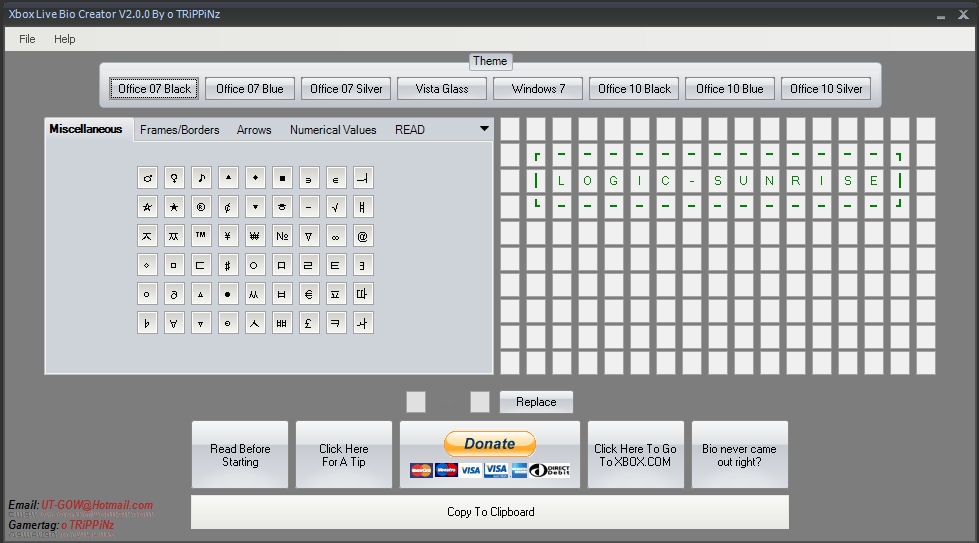Select the grid cell containing letter U
Viewport: 979px width, 543px height.
(744, 181)
